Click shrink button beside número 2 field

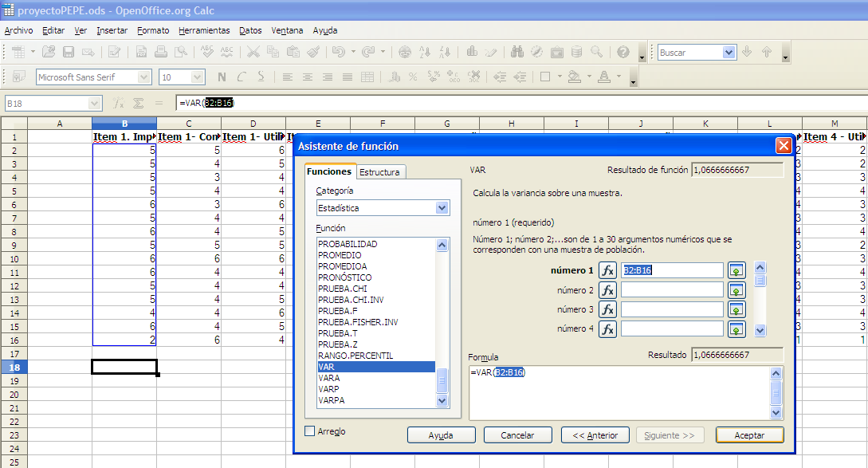coord(736,290)
